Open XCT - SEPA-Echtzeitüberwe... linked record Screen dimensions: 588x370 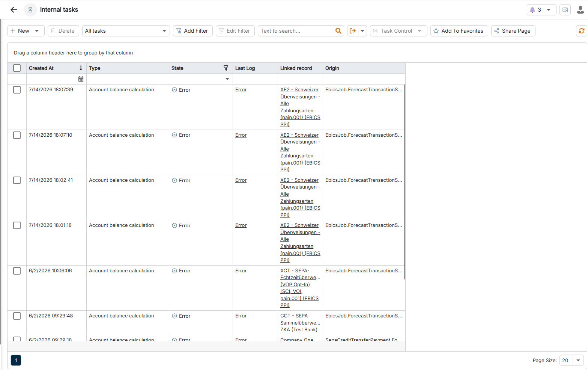(x=300, y=288)
